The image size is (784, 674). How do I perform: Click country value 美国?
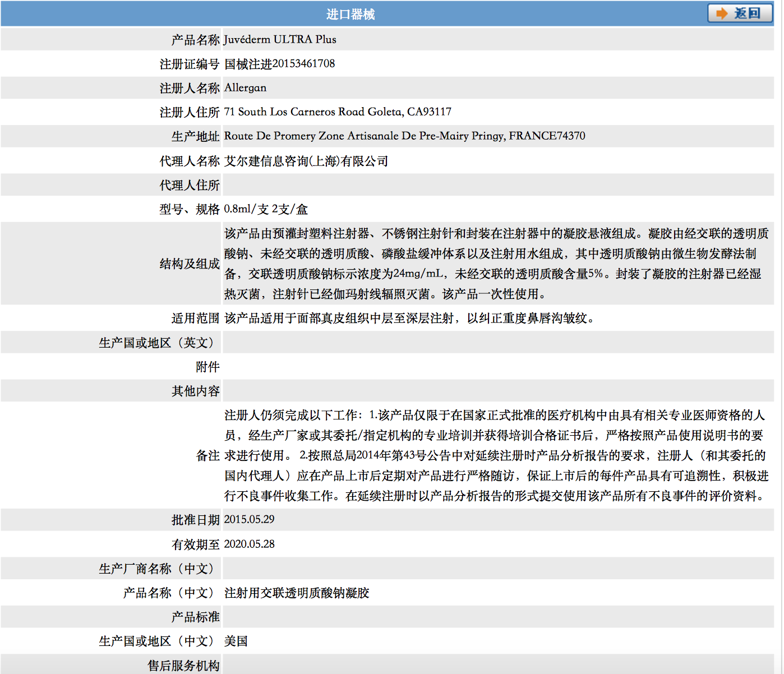(236, 641)
